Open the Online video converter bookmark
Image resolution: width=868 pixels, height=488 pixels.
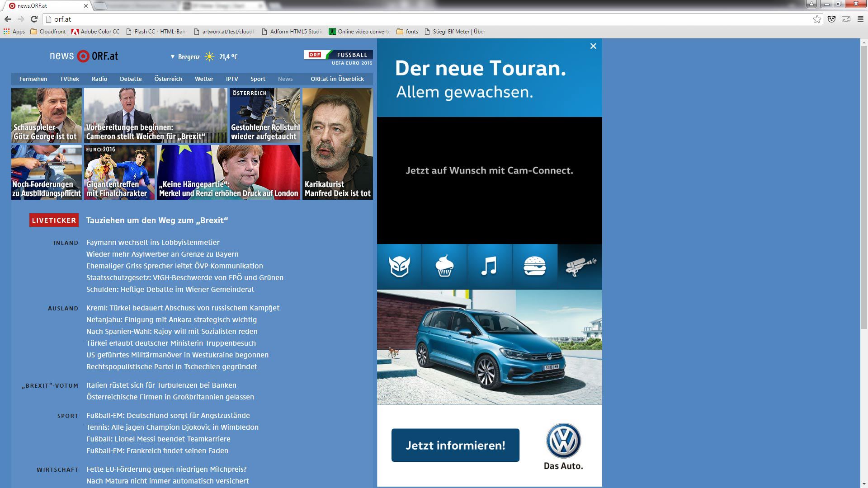click(x=359, y=32)
